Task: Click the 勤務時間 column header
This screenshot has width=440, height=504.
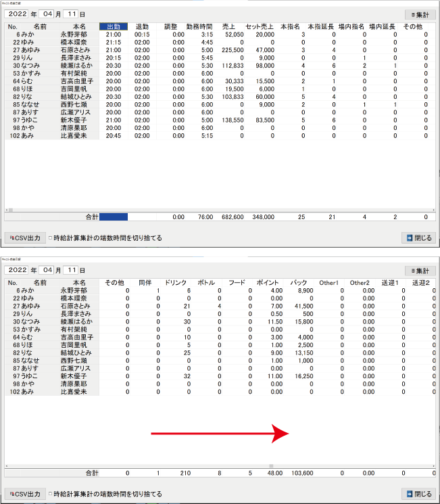Action: point(199,26)
